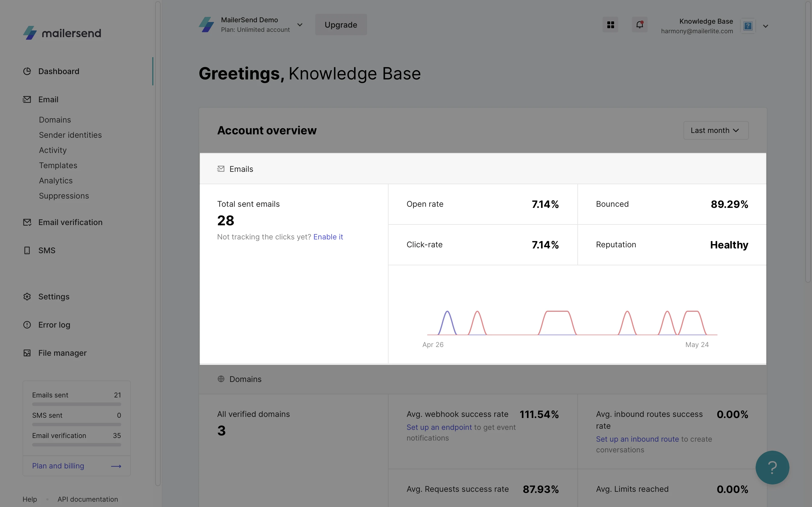Click the apps grid icon in header

coord(610,25)
